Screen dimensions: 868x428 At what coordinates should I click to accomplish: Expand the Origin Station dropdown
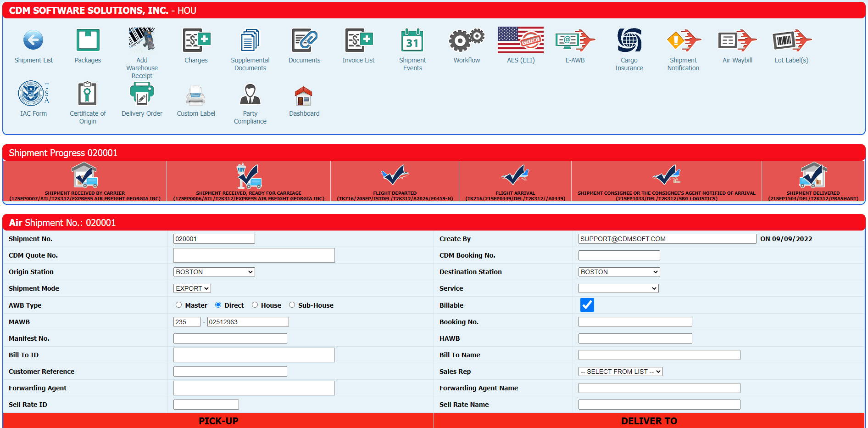click(214, 272)
